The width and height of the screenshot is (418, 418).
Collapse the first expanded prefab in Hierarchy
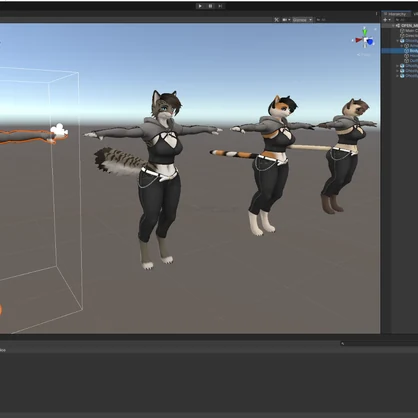click(398, 41)
